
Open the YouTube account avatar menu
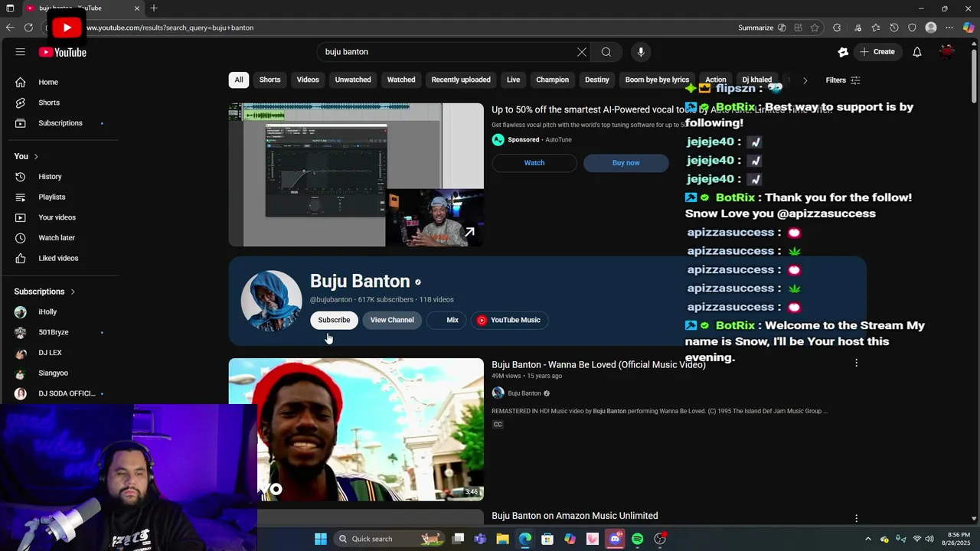click(x=947, y=52)
